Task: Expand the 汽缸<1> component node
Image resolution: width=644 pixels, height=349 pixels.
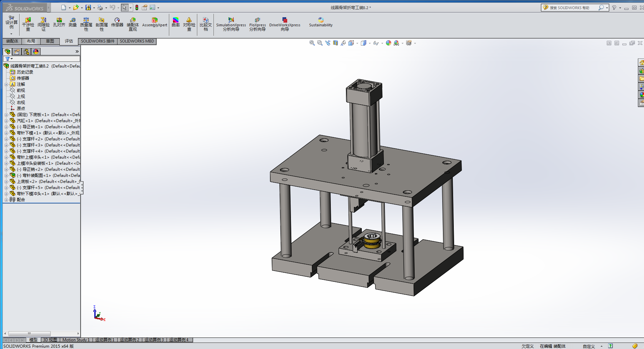Action: pyautogui.click(x=6, y=121)
